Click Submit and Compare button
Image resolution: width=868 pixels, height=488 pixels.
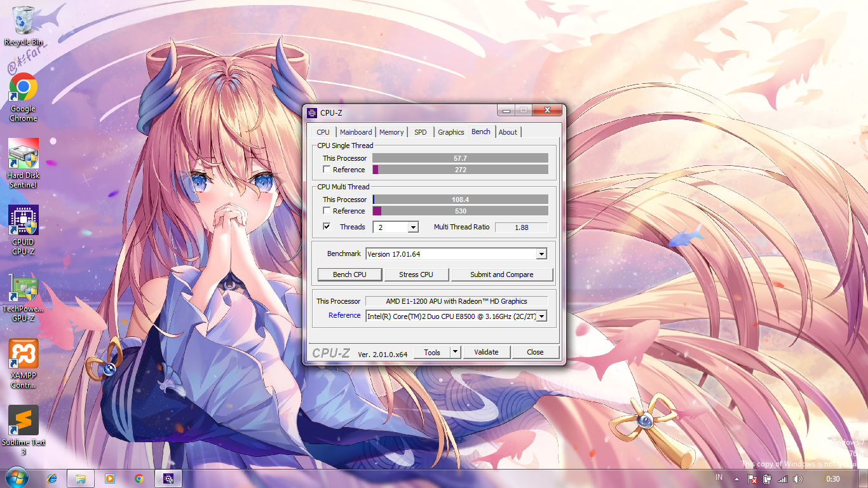tap(502, 274)
